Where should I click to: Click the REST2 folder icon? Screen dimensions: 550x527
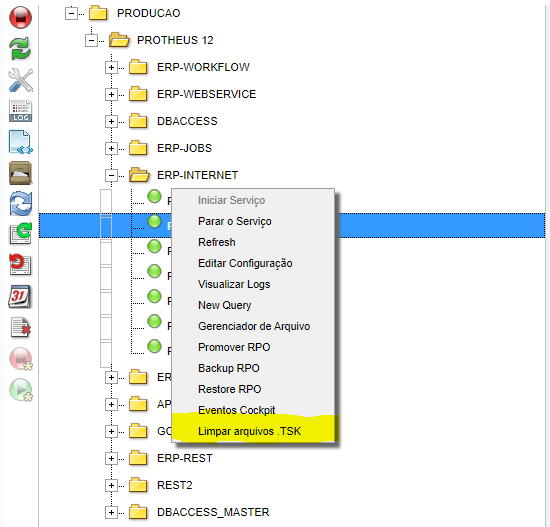click(x=138, y=485)
